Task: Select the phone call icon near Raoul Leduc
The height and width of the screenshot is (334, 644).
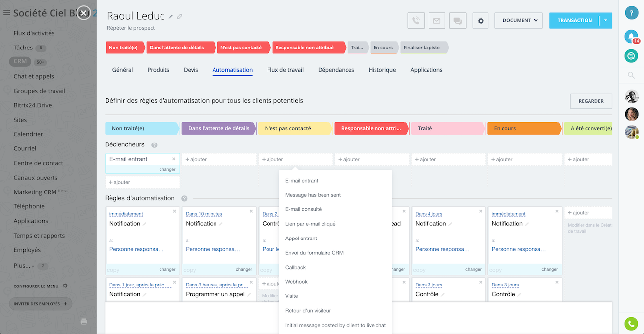Action: tap(416, 20)
